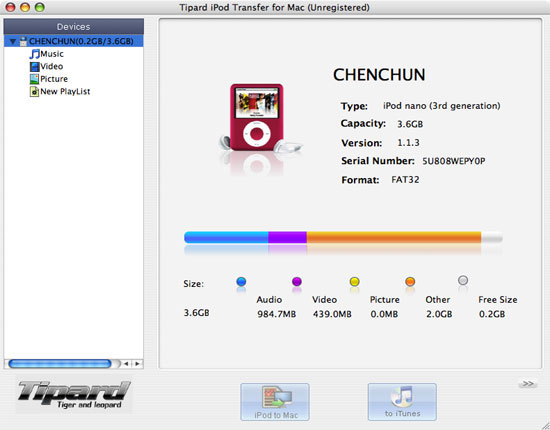Image resolution: width=550 pixels, height=430 pixels.
Task: Click the yellow minimize window button
Action: pos(25,7)
